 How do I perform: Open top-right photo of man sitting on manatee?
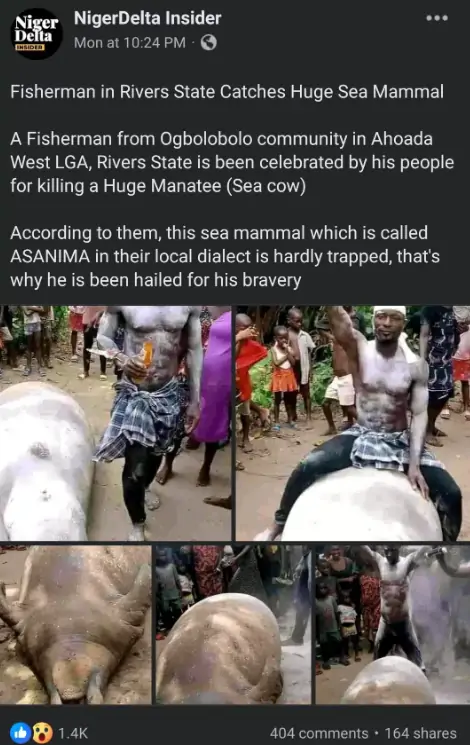click(x=353, y=423)
